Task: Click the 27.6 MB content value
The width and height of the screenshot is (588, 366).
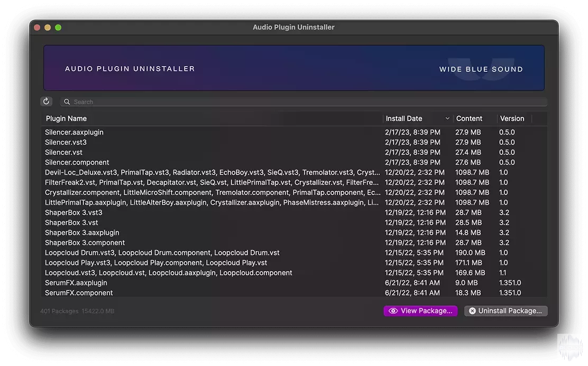Action: click(x=468, y=163)
